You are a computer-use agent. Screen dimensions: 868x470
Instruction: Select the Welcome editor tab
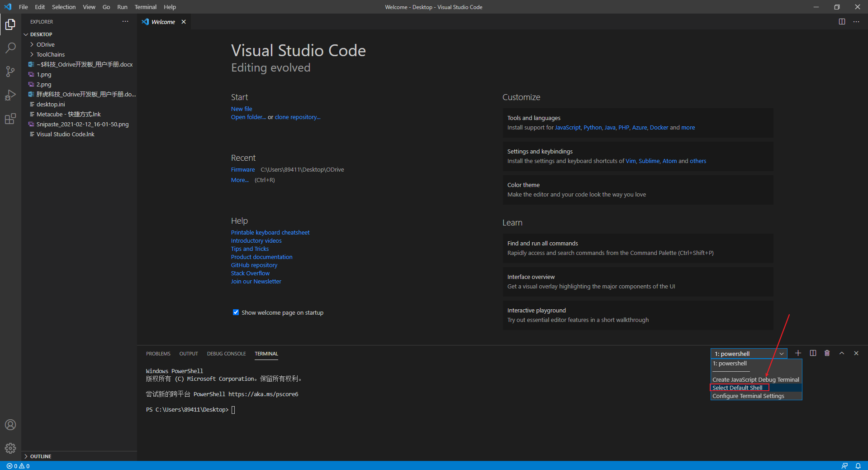(x=163, y=22)
